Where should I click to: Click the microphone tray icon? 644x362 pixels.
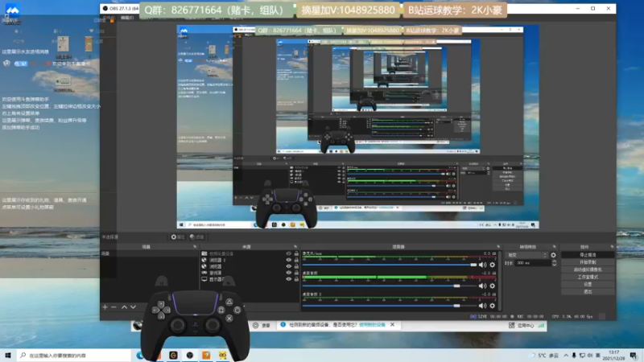click(574, 356)
